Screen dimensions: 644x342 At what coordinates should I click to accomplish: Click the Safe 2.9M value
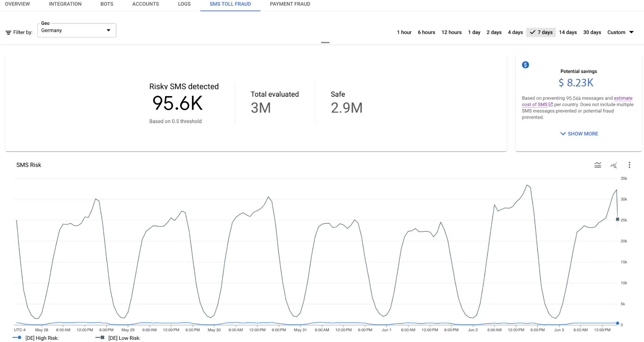pos(346,108)
